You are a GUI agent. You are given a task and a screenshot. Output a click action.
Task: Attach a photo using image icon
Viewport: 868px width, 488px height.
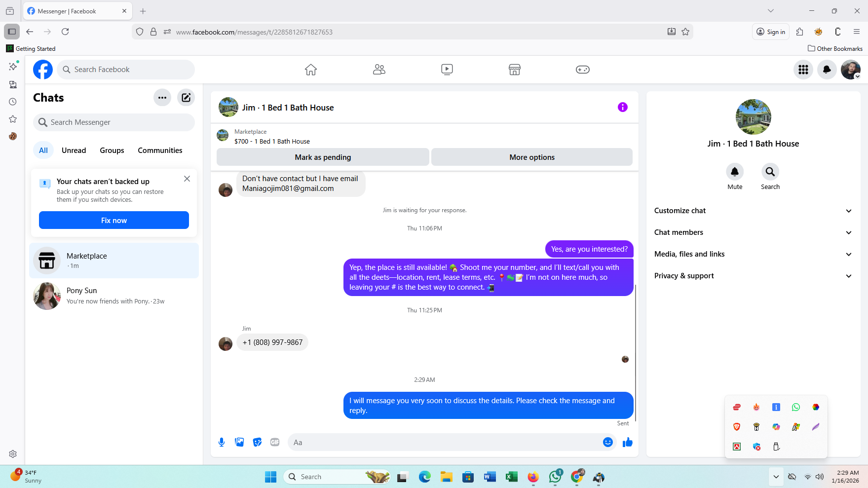click(x=239, y=442)
